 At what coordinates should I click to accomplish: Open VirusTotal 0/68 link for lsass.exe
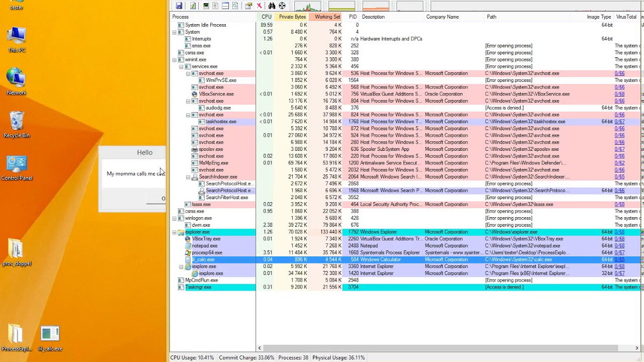(x=619, y=205)
